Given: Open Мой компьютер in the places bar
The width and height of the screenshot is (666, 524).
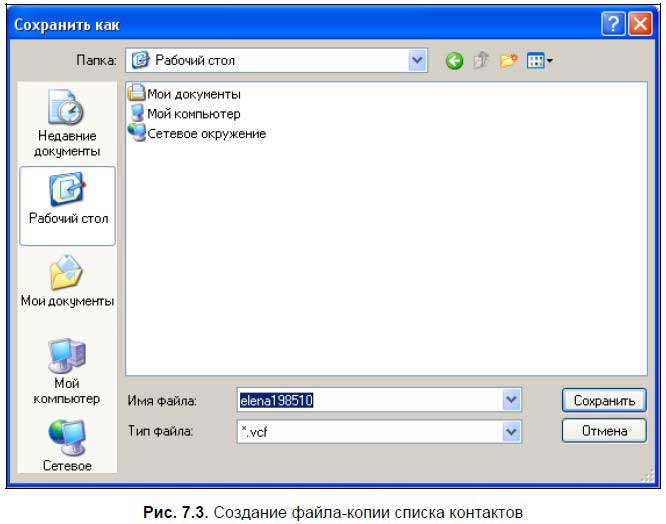Looking at the screenshot, I should tap(67, 371).
